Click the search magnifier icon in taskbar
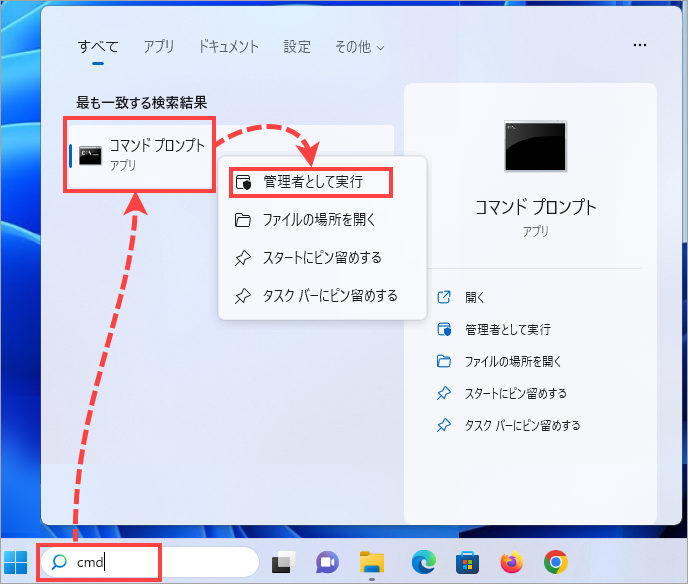The height and width of the screenshot is (584, 688). pyautogui.click(x=59, y=562)
